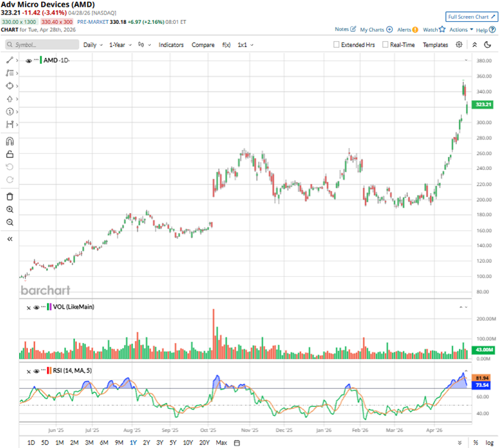Enable the Extended Hrs checkbox

pos(337,45)
